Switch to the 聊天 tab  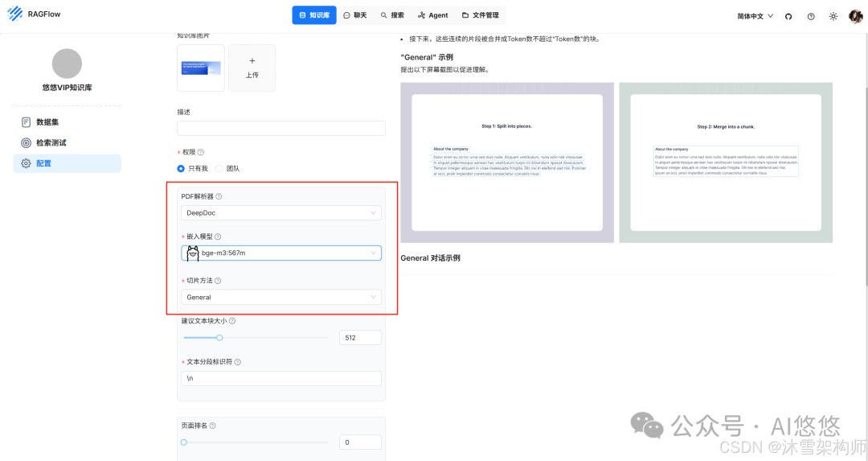pos(355,15)
